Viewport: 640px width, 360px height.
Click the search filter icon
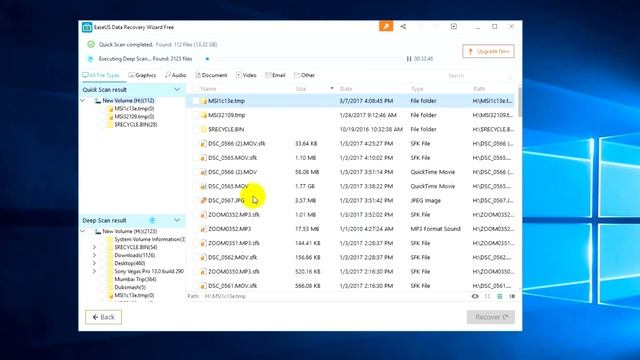coord(509,76)
